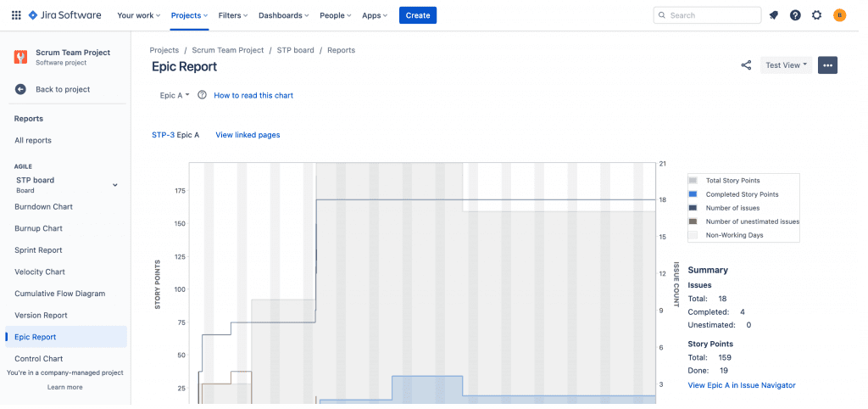Click the Completed Story Points legend swatch

click(693, 194)
